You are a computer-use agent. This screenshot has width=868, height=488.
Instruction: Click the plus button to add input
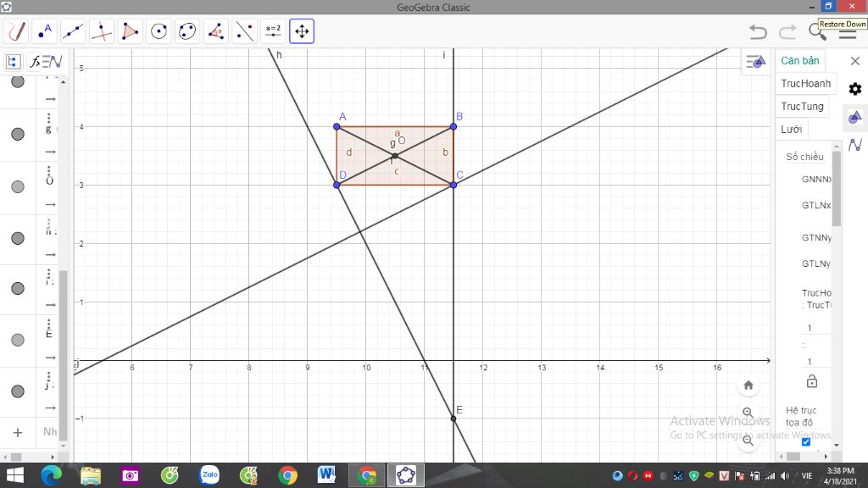coord(18,433)
